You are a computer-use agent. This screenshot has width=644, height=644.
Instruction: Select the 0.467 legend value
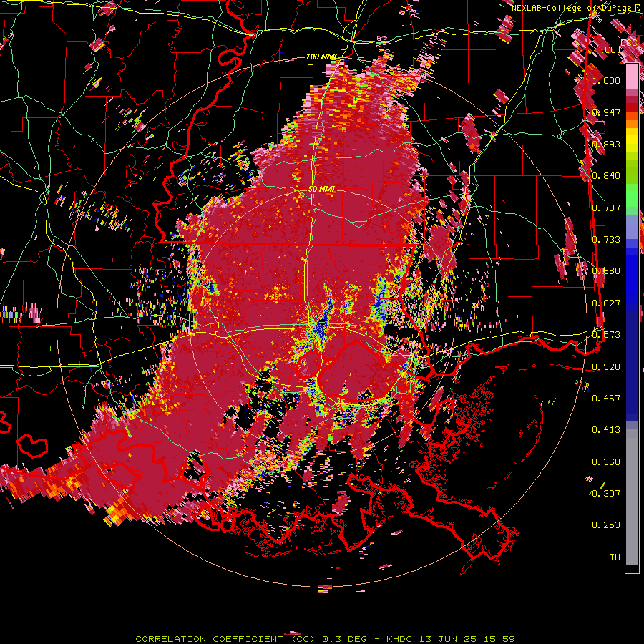click(606, 399)
